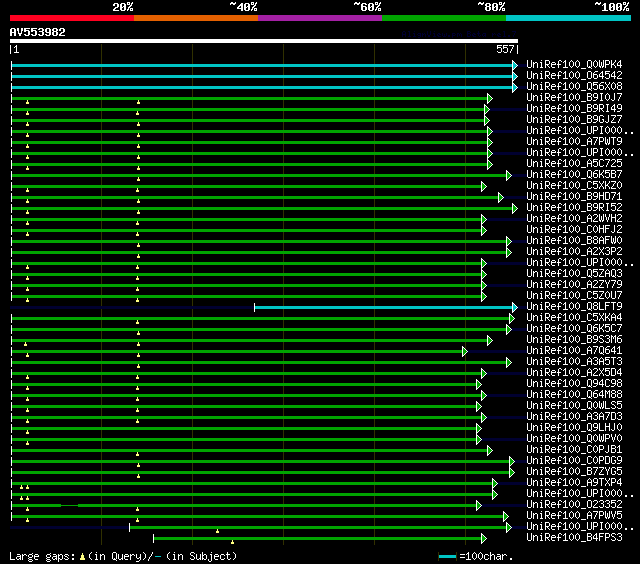Click the arrowhead ending the UniRef100_O23352 bar

coord(479,505)
